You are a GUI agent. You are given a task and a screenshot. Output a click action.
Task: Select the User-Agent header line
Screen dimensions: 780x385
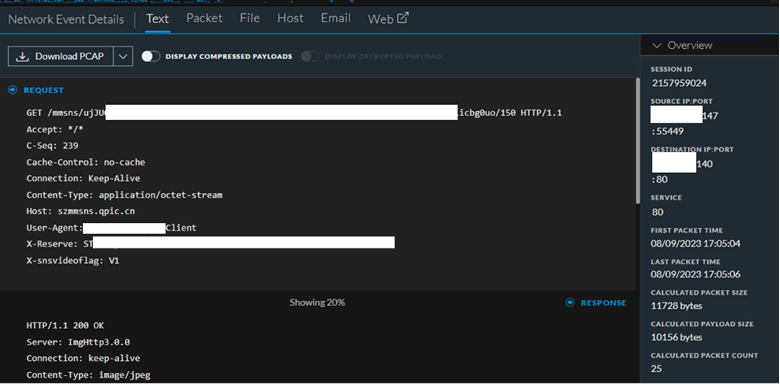click(x=111, y=228)
